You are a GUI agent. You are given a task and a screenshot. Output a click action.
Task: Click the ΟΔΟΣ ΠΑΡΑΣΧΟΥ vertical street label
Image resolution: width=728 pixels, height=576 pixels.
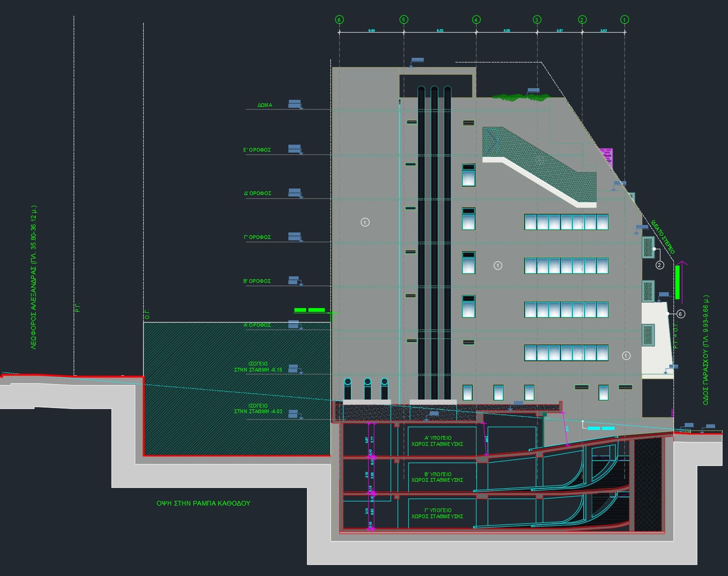(706, 350)
